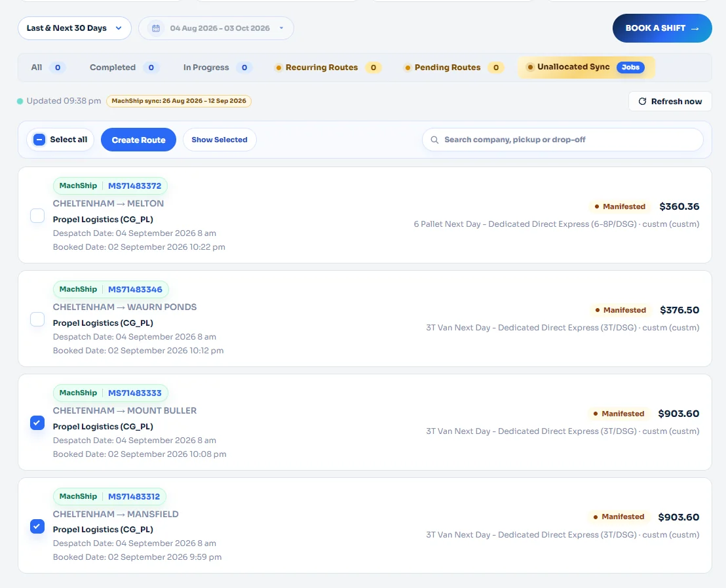
Task: Click the refresh icon in Refresh now
Action: pyautogui.click(x=642, y=102)
